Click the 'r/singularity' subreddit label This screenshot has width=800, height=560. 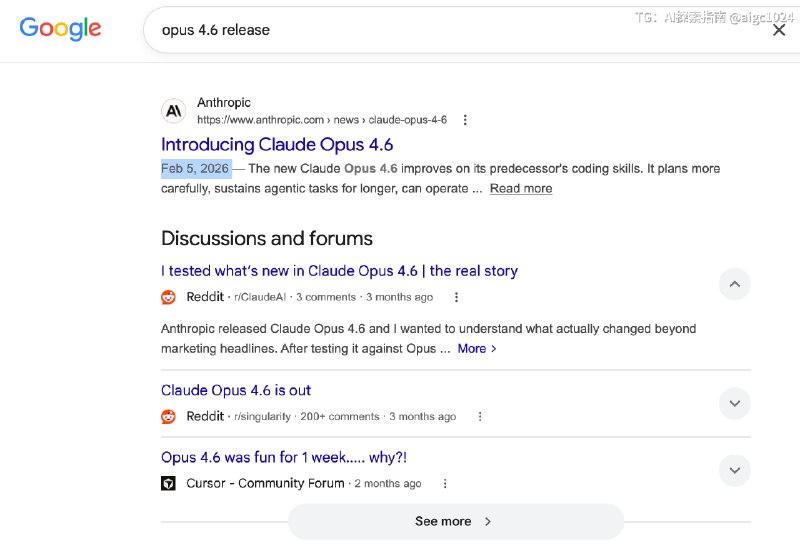pyautogui.click(x=262, y=417)
